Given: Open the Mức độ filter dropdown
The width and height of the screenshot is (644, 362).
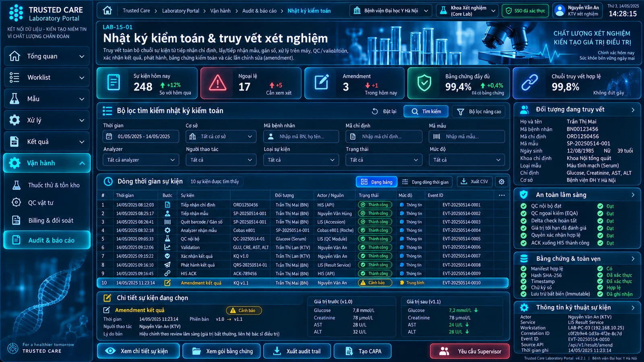Looking at the screenshot, I should (467, 160).
